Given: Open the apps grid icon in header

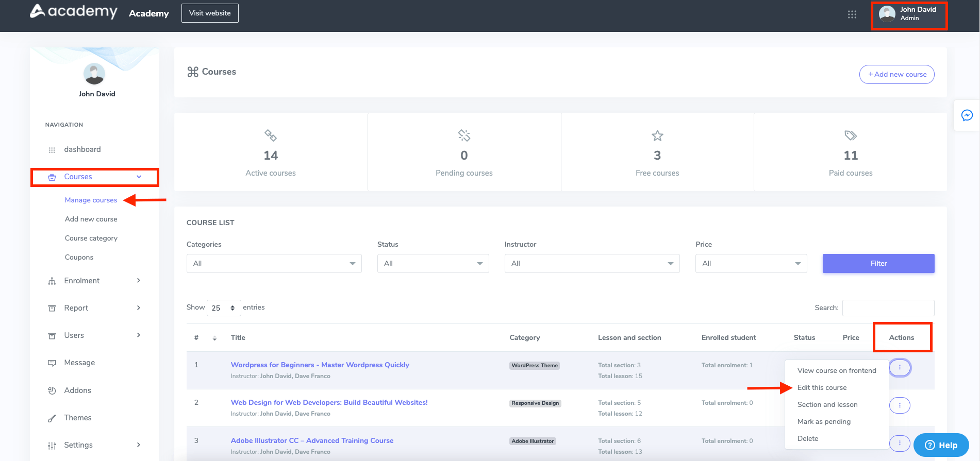Looking at the screenshot, I should pos(852,14).
